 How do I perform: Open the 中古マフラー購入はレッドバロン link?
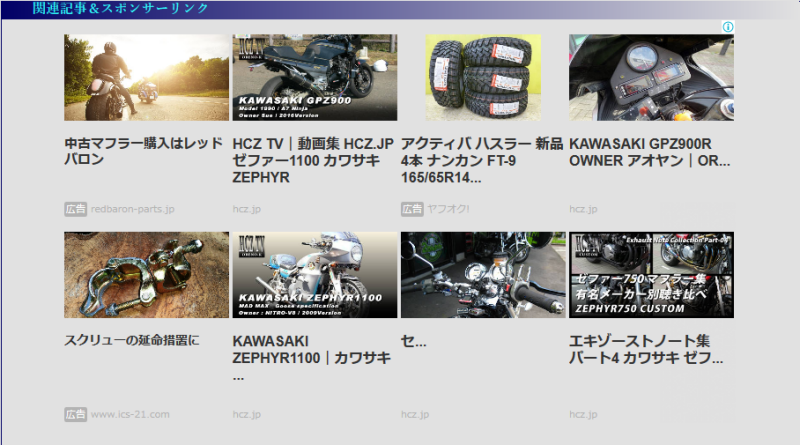tap(143, 152)
